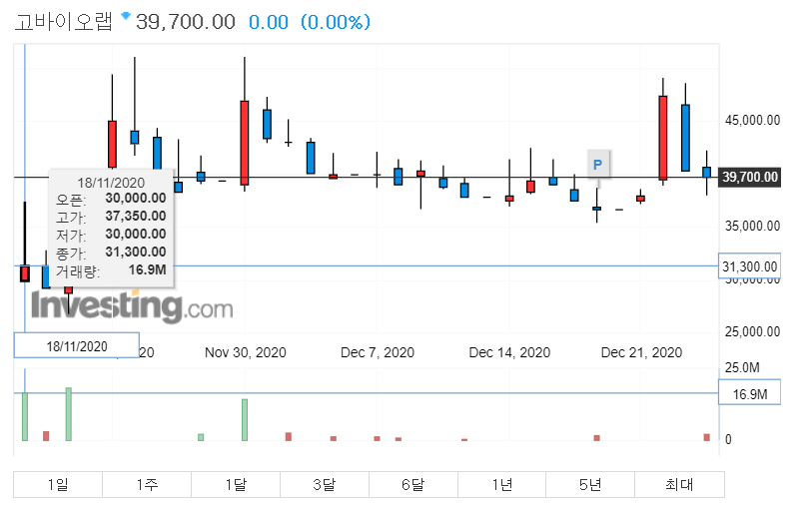
Task: Click the 25,000.00 price axis label
Action: click(x=752, y=331)
